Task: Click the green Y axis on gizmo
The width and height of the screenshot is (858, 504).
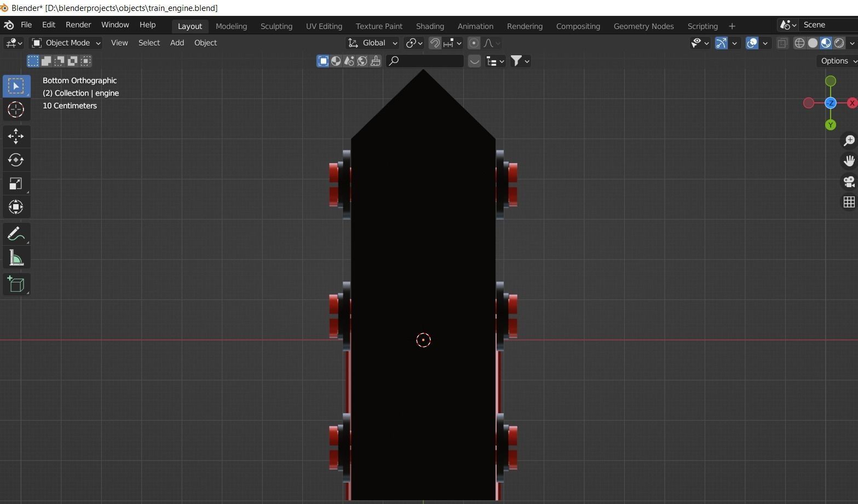Action: coord(831,125)
